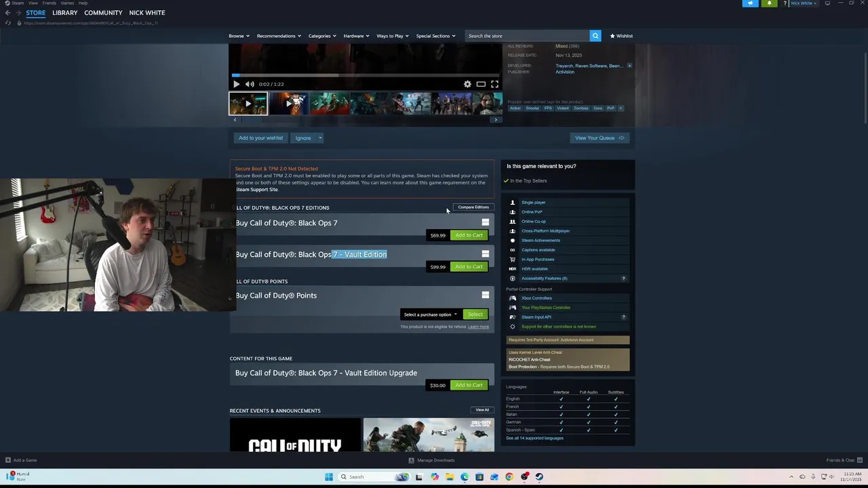Viewport: 868px width, 488px height.
Task: Open the Wishlist page
Action: pyautogui.click(x=621, y=36)
